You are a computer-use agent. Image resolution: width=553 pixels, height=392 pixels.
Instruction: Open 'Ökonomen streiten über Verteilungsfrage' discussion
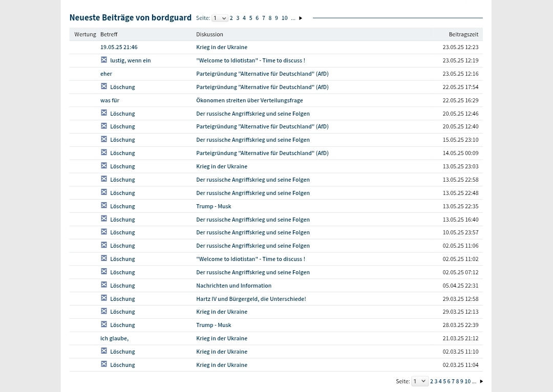pos(249,100)
